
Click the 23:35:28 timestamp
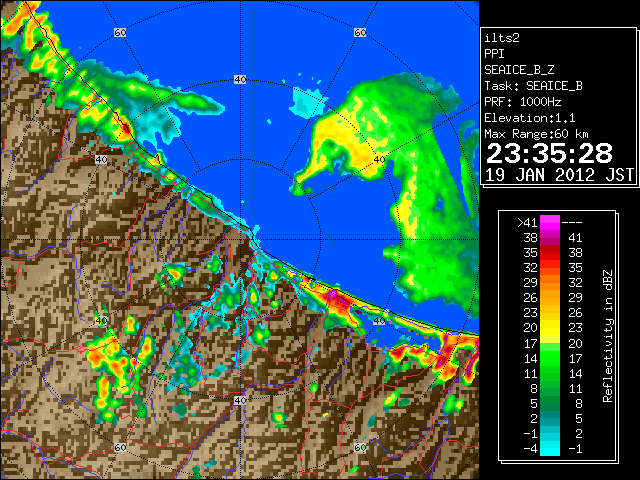549,153
